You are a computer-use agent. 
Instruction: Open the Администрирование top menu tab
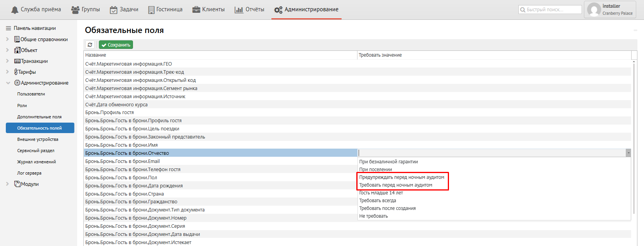pyautogui.click(x=306, y=10)
